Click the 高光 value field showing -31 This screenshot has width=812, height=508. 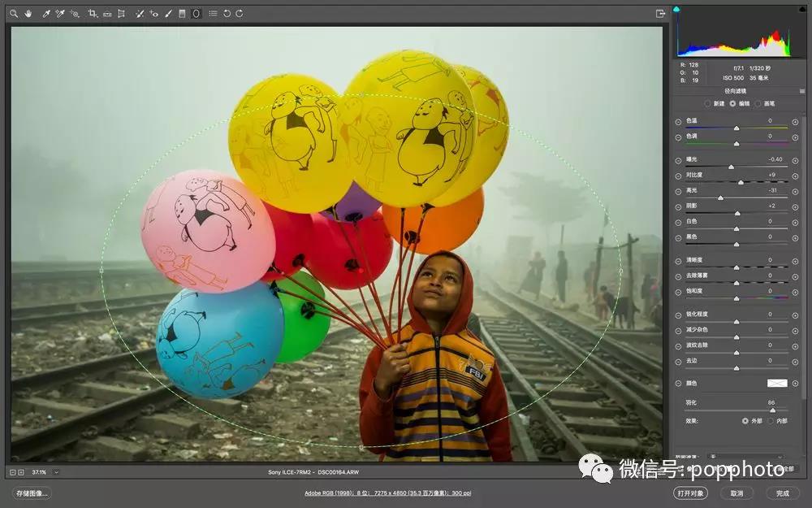[773, 190]
